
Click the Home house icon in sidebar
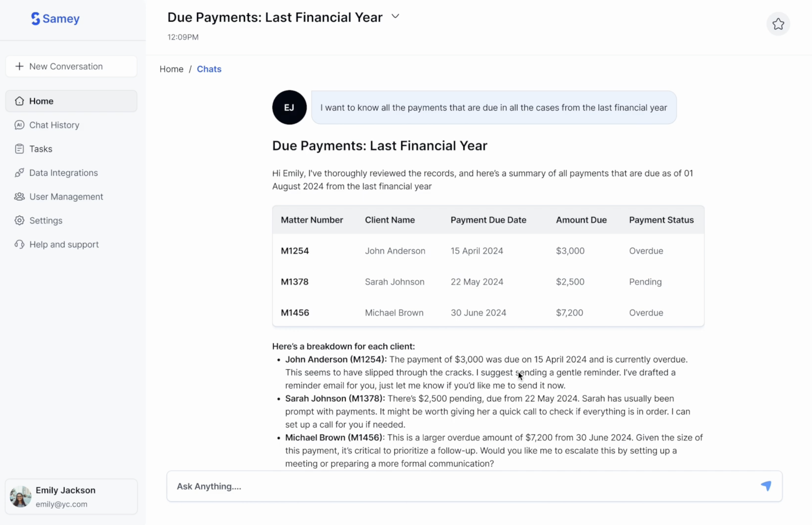(19, 101)
